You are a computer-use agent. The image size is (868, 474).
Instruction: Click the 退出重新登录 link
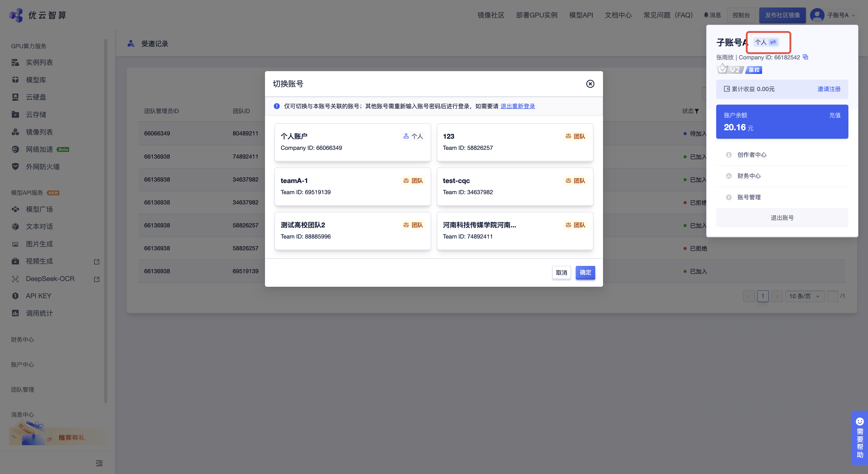point(517,106)
